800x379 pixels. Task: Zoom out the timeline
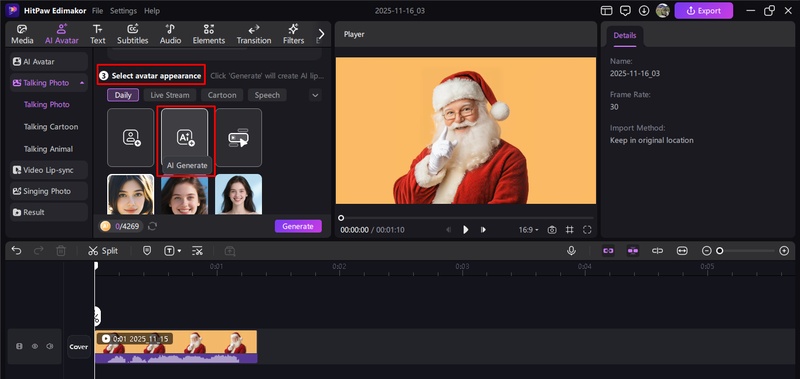[x=707, y=250]
